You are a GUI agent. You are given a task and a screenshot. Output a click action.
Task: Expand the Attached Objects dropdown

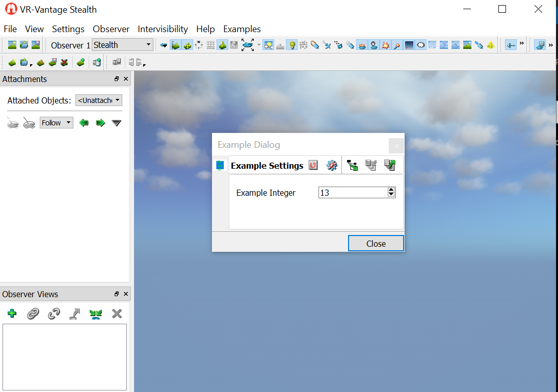[x=99, y=100]
